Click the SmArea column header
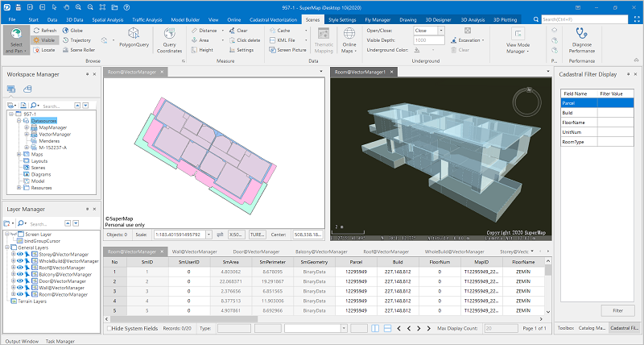The image size is (644, 345). point(230,262)
